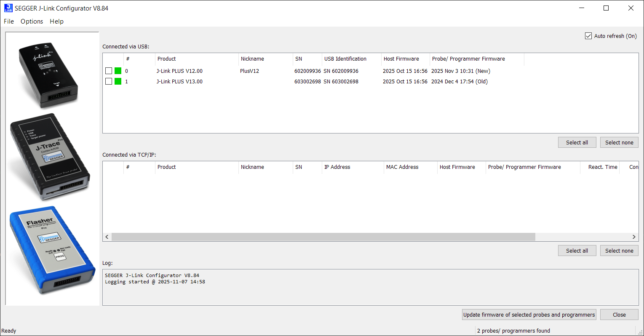This screenshot has height=336, width=644.
Task: Click the right scroll arrow of TCP/IP list
Action: click(x=634, y=237)
